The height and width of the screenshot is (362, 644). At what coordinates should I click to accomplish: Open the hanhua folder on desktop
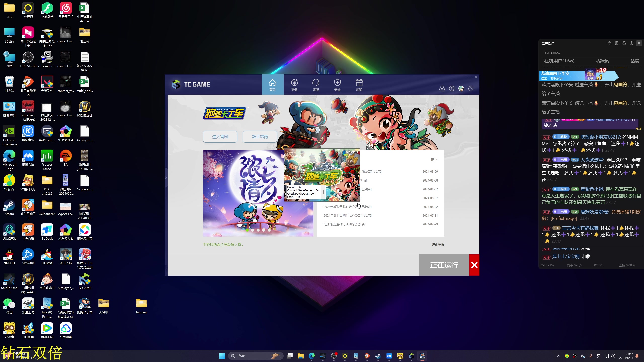(x=141, y=306)
